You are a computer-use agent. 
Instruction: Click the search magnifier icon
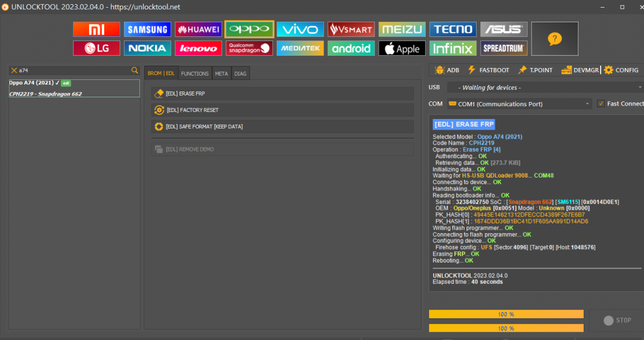point(135,70)
